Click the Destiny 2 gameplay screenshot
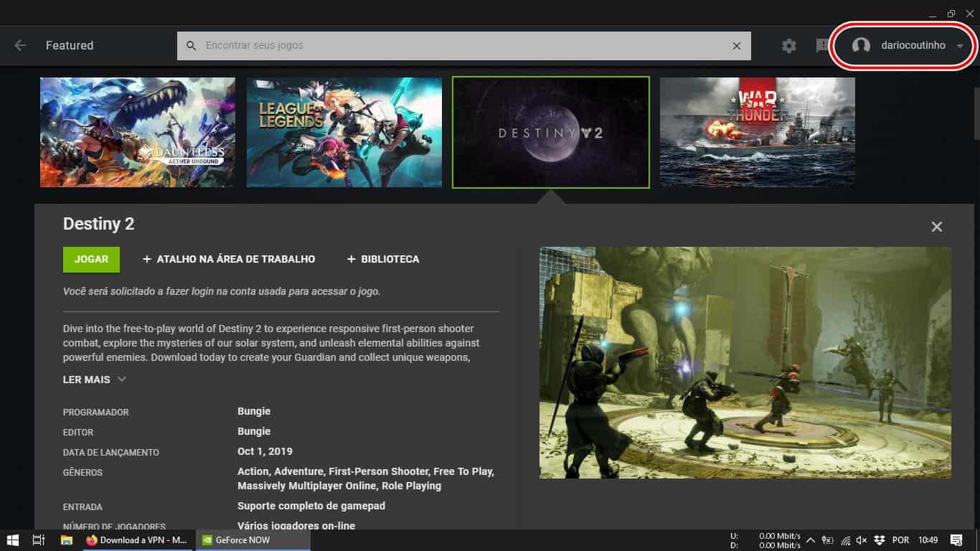 point(745,363)
